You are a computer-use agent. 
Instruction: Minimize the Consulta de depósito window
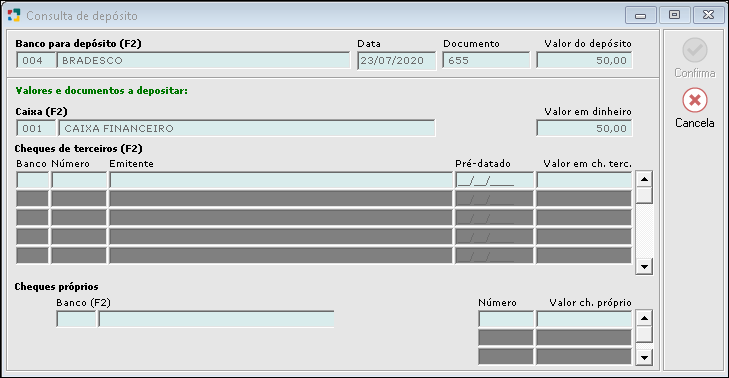pyautogui.click(x=641, y=15)
